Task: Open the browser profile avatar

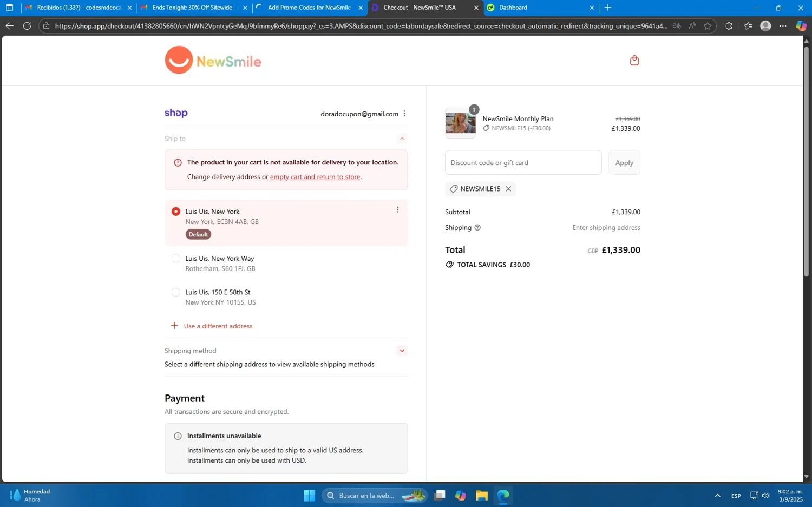Action: pos(765,26)
